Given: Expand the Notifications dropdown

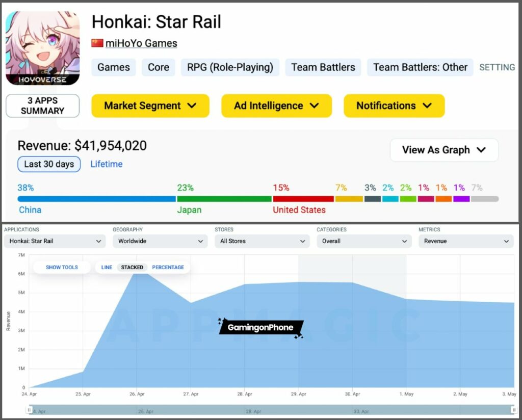Looking at the screenshot, I should point(394,106).
